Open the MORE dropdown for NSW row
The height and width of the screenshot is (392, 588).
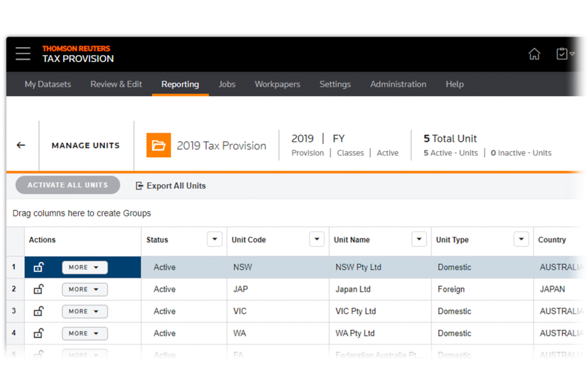pyautogui.click(x=85, y=267)
